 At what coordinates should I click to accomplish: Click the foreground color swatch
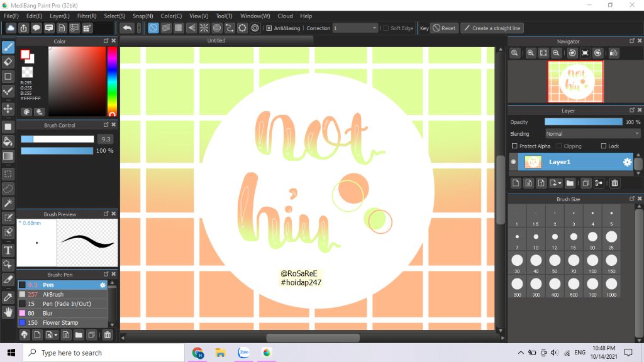(x=25, y=54)
